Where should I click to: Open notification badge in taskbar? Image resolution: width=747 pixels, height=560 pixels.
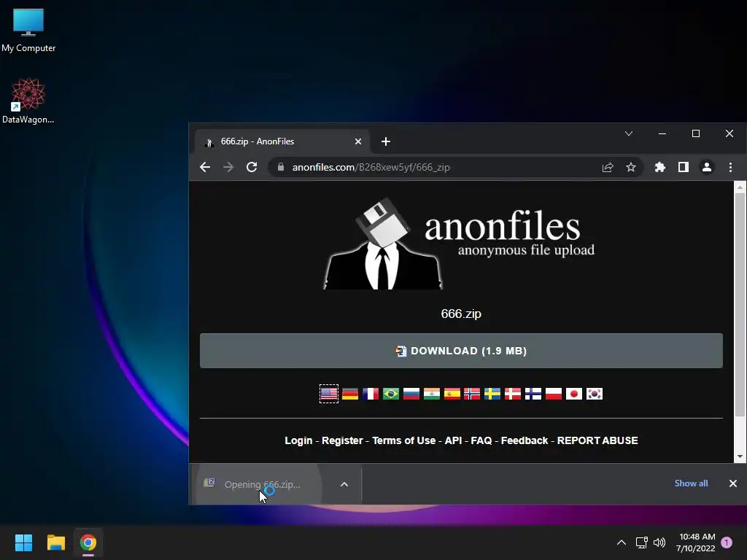click(x=727, y=542)
